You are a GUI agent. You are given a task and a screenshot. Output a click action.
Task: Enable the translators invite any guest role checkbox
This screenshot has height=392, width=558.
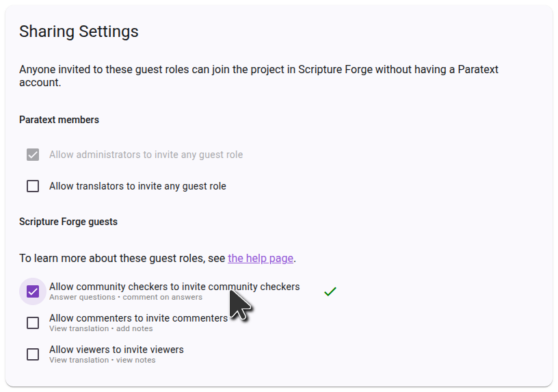33,186
